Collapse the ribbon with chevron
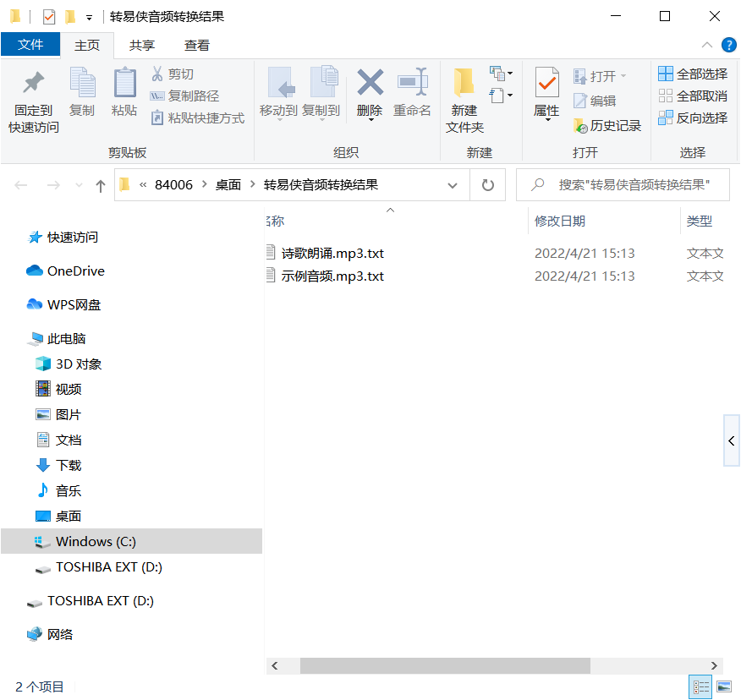 pyautogui.click(x=707, y=45)
